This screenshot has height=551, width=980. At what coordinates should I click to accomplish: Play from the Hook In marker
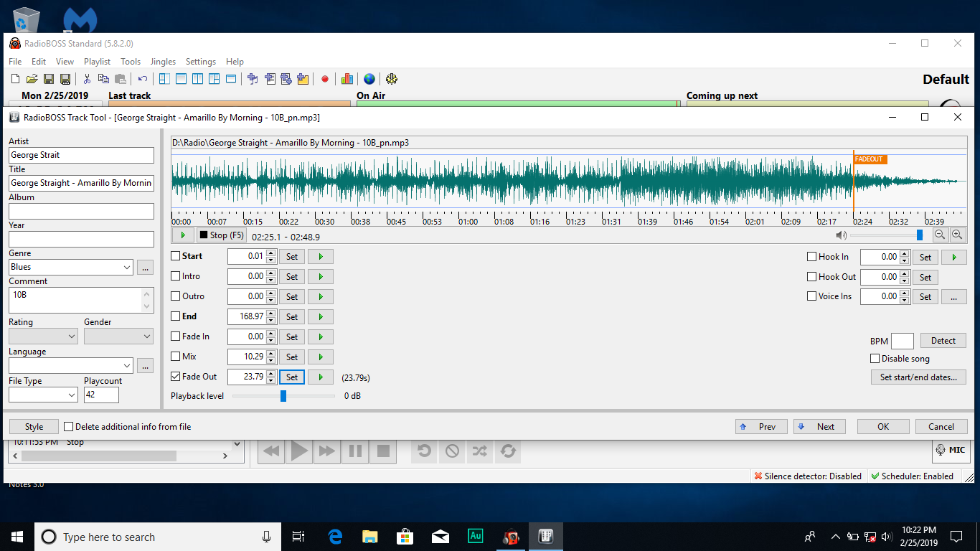point(953,257)
